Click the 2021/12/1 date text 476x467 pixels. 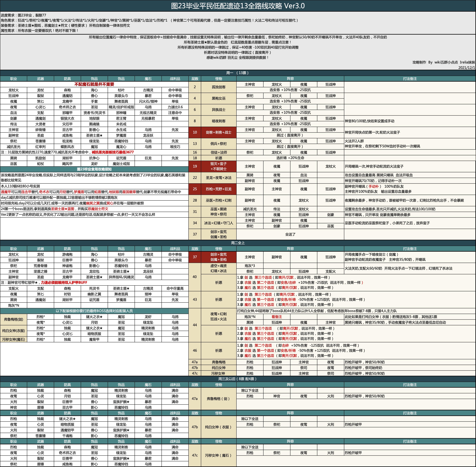466,67
